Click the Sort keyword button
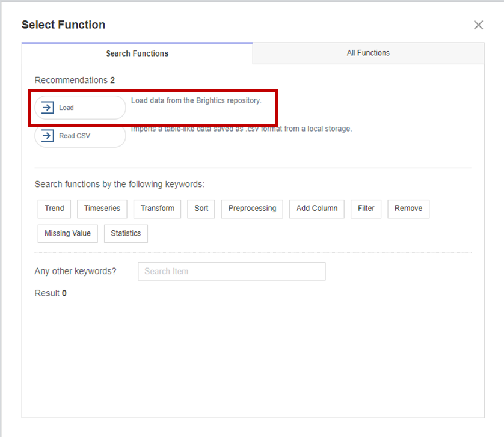The height and width of the screenshot is (437, 504). click(201, 209)
